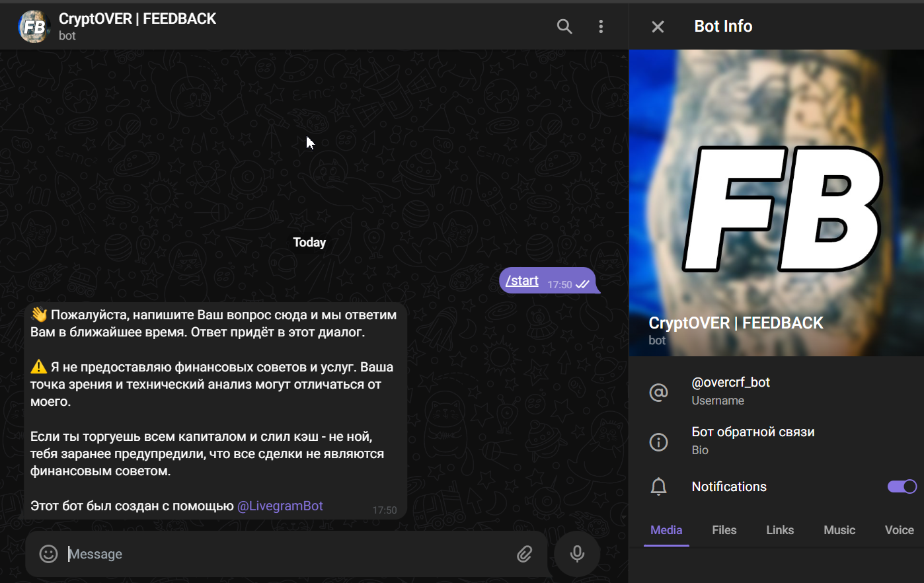
Task: Click the Notifications bell icon
Action: point(658,486)
